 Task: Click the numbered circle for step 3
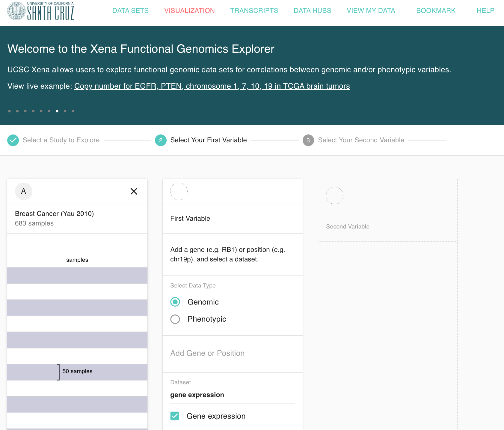click(308, 140)
